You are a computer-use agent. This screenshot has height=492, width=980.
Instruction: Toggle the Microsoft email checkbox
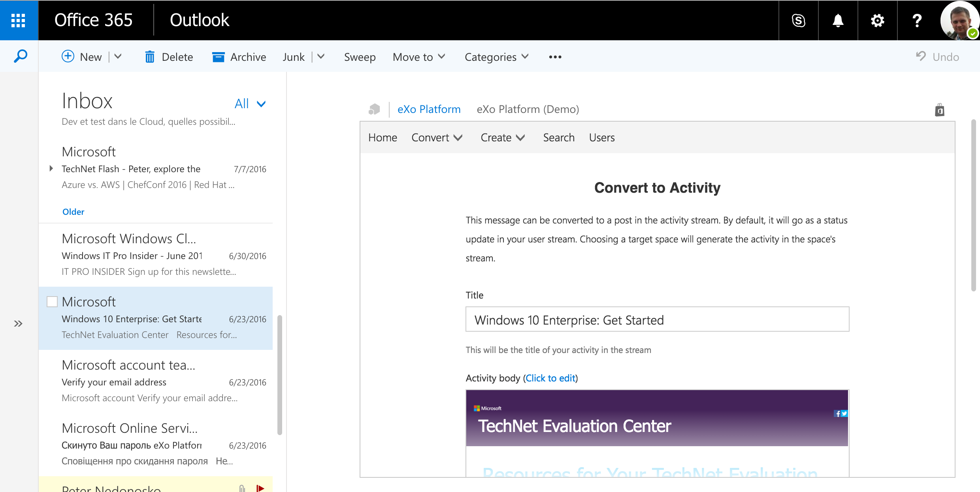(52, 302)
